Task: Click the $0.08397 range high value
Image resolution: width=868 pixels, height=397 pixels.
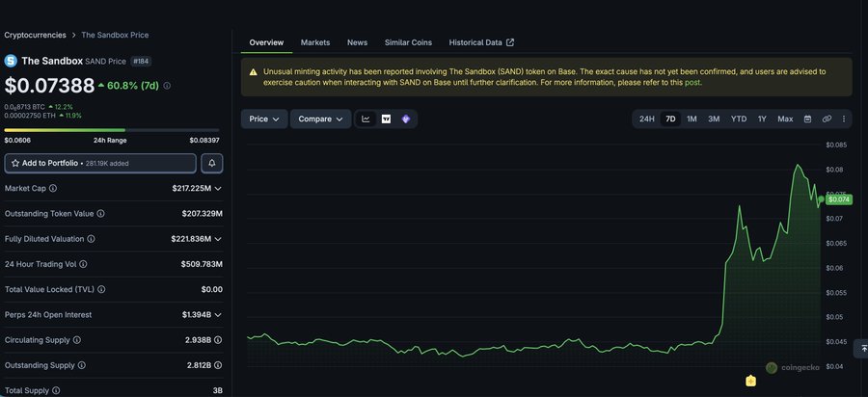Action: click(204, 141)
